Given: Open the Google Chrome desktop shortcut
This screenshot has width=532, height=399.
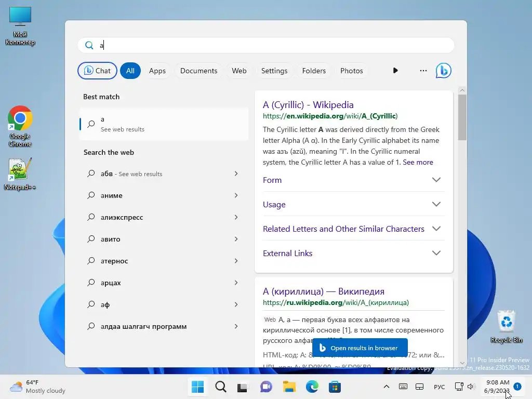Looking at the screenshot, I should [20, 126].
